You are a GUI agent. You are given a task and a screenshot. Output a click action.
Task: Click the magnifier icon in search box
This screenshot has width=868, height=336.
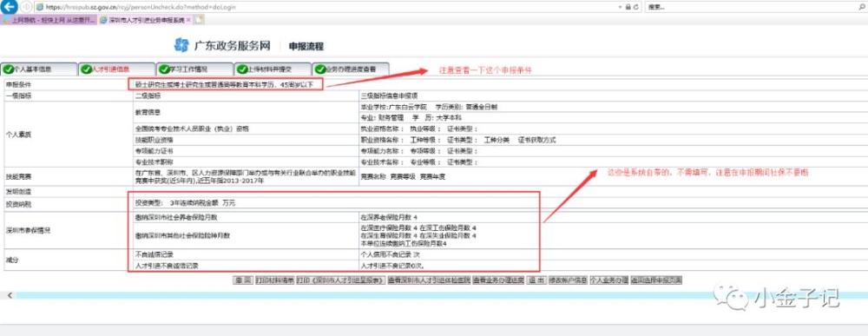click(861, 7)
